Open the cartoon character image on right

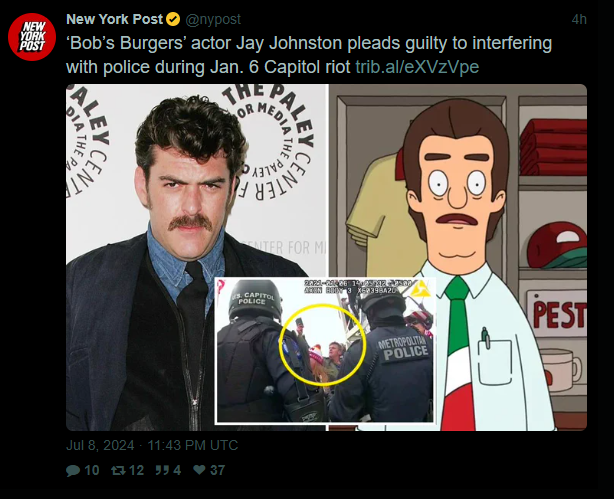click(x=458, y=257)
